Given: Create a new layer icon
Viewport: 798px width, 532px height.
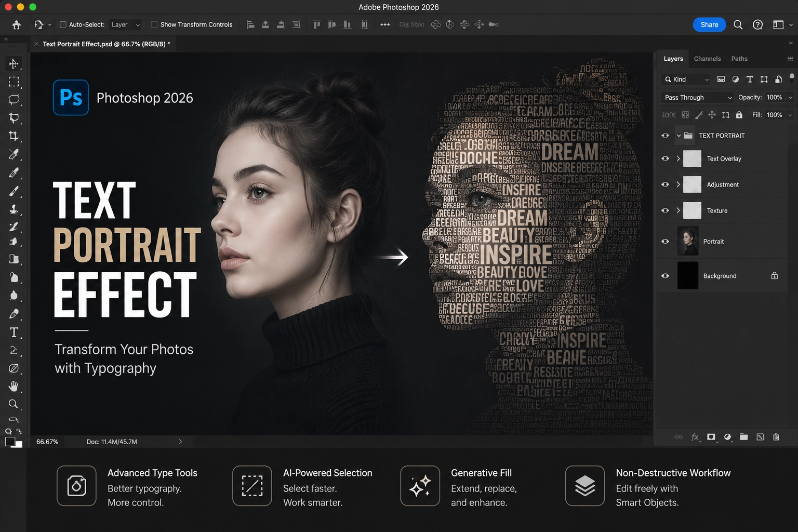Looking at the screenshot, I should (760, 437).
